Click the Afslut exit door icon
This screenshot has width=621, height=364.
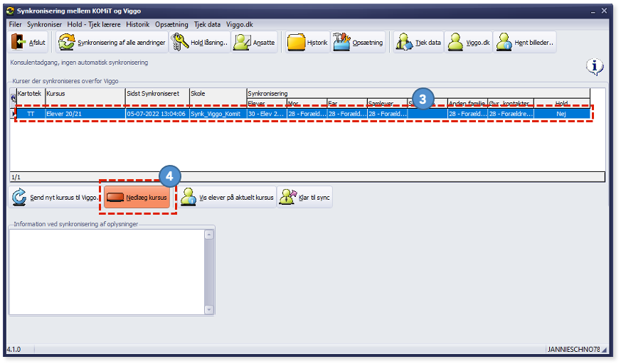click(x=18, y=42)
